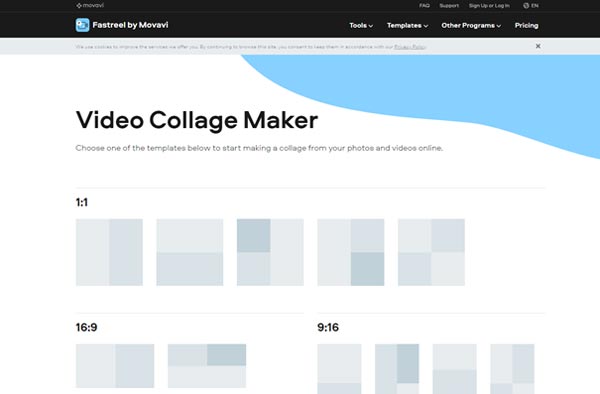Screen dimensions: 600x394
Task: Select the 1:1 two vertical columns template
Action: (x=109, y=252)
